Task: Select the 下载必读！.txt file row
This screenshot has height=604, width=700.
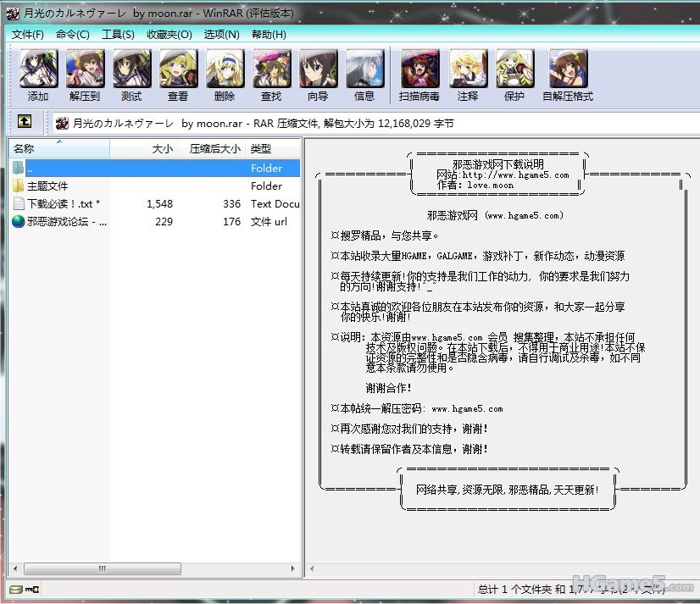Action: coord(155,203)
